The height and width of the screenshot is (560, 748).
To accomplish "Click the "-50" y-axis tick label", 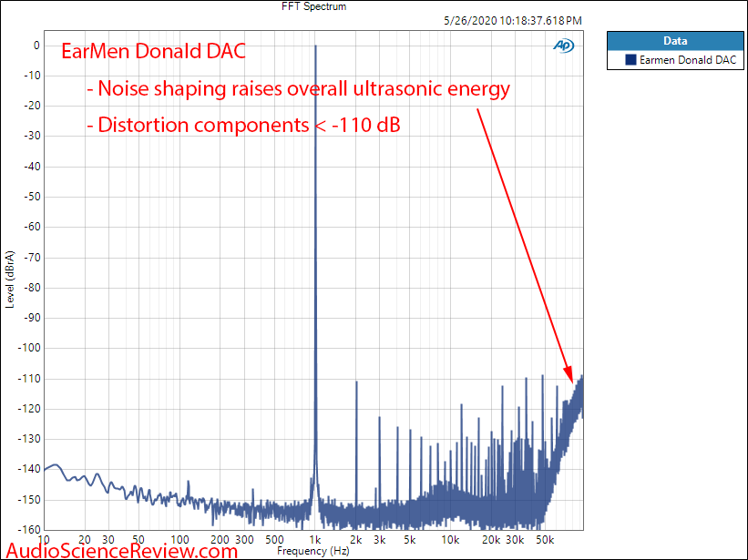I will (x=33, y=197).
